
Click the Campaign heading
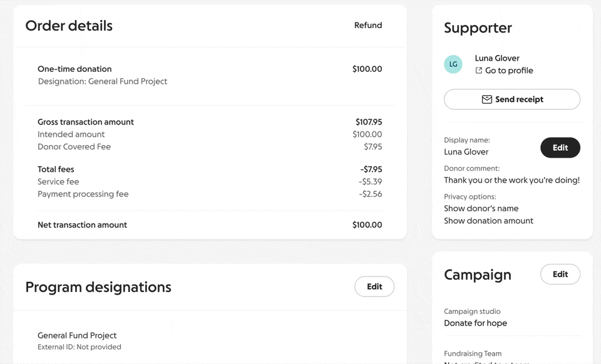pyautogui.click(x=478, y=275)
